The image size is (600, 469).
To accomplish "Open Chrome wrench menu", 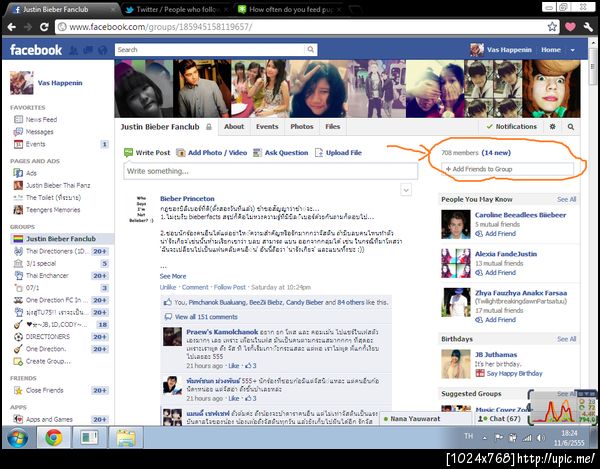I will 588,27.
